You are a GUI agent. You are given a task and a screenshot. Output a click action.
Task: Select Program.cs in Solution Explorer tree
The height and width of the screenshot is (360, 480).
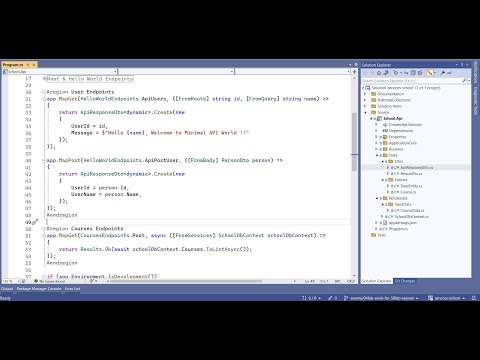pyautogui.click(x=398, y=229)
